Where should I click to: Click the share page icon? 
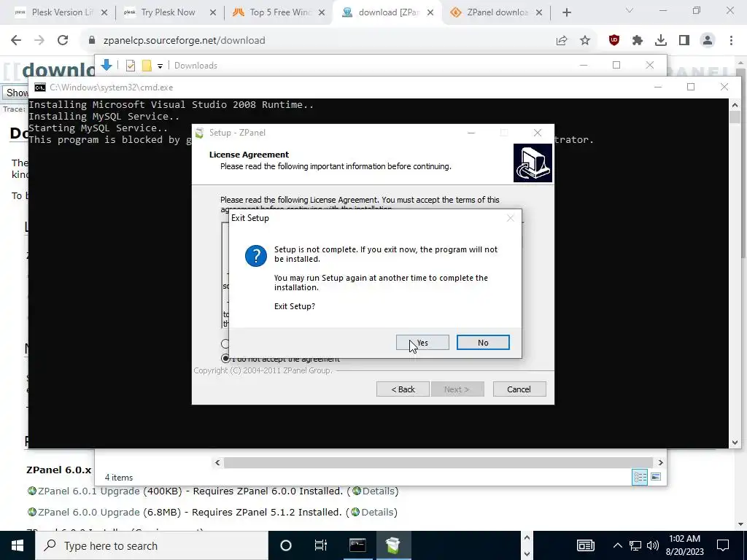(x=562, y=41)
